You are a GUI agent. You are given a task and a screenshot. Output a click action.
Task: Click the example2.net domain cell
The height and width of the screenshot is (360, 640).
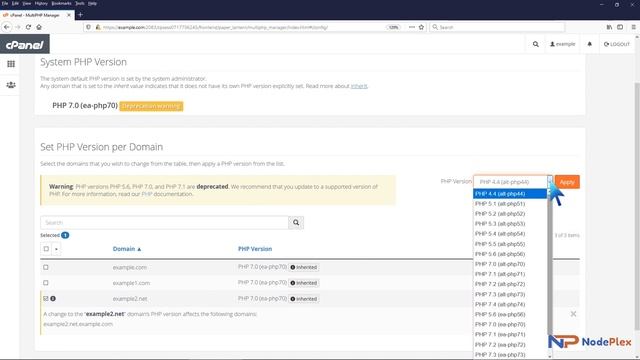(130, 299)
